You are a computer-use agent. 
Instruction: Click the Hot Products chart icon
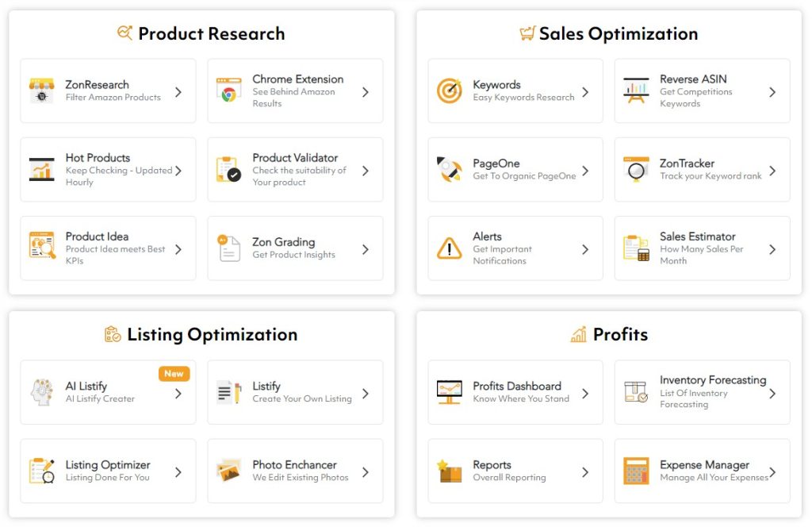pos(41,169)
